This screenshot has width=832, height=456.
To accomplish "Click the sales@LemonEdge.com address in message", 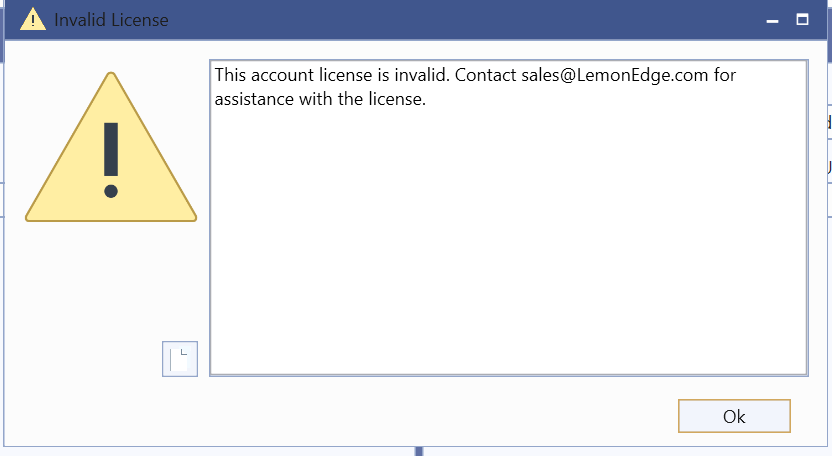I will (x=614, y=75).
